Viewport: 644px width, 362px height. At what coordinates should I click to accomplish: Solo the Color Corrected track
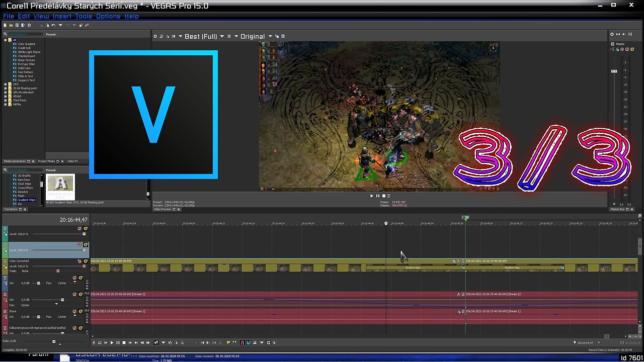pos(86,261)
